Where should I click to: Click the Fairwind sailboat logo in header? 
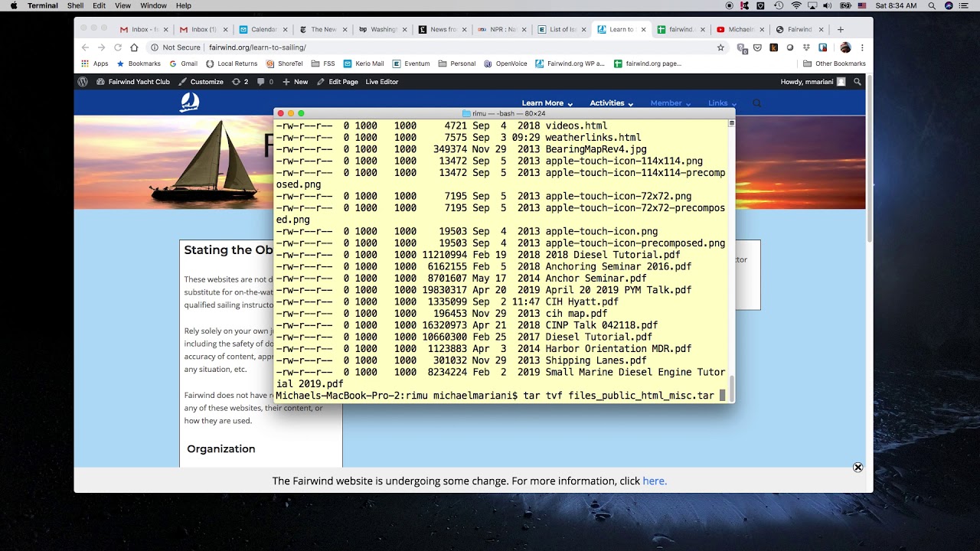point(189,103)
